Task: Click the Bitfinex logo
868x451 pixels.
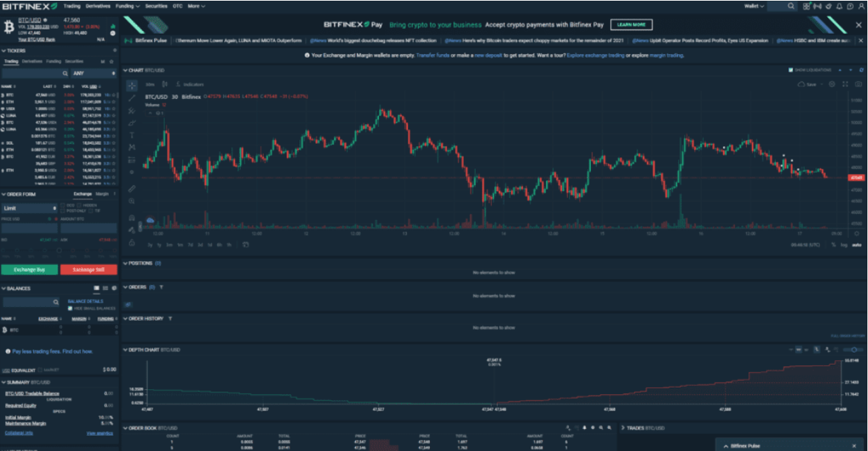Action: coord(30,6)
